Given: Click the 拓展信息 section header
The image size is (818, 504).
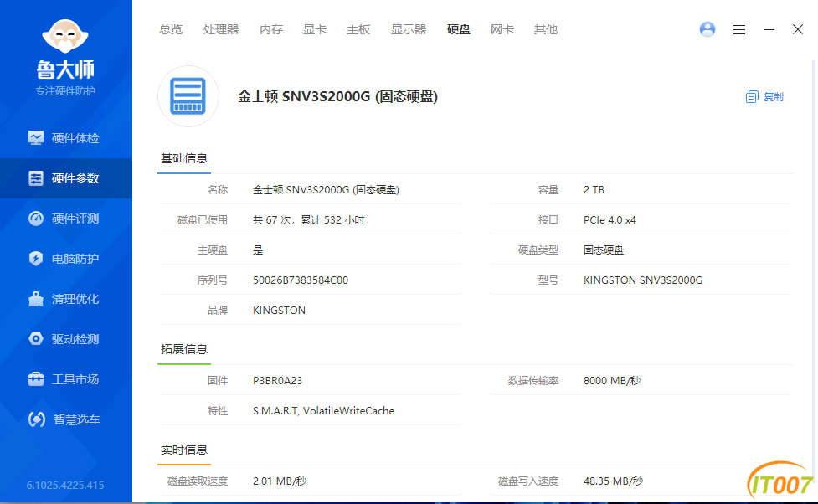Looking at the screenshot, I should [184, 350].
